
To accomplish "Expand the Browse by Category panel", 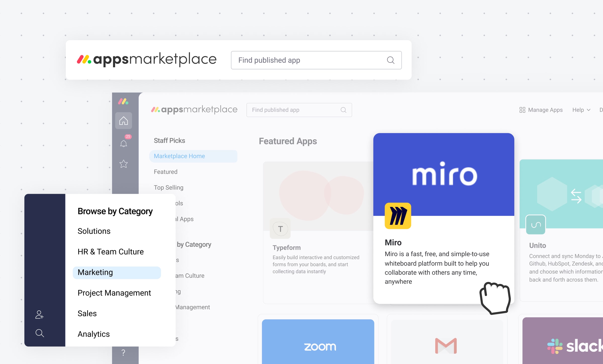I will click(182, 244).
